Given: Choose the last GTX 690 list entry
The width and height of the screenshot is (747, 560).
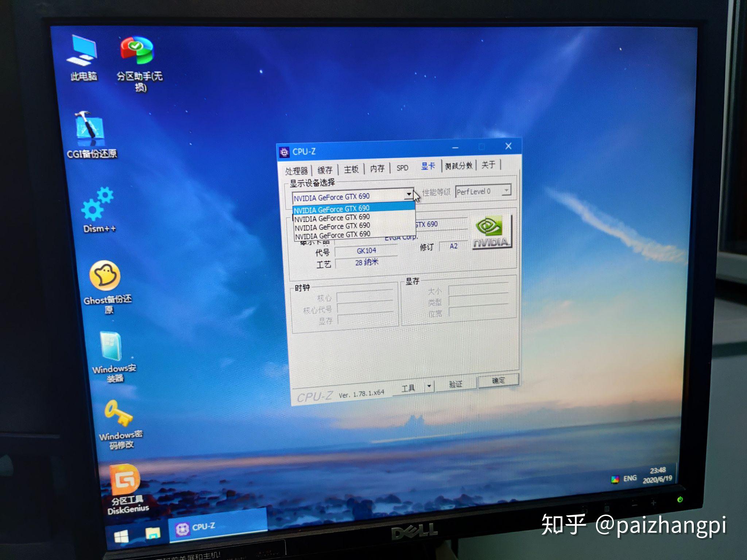Looking at the screenshot, I should 333,235.
